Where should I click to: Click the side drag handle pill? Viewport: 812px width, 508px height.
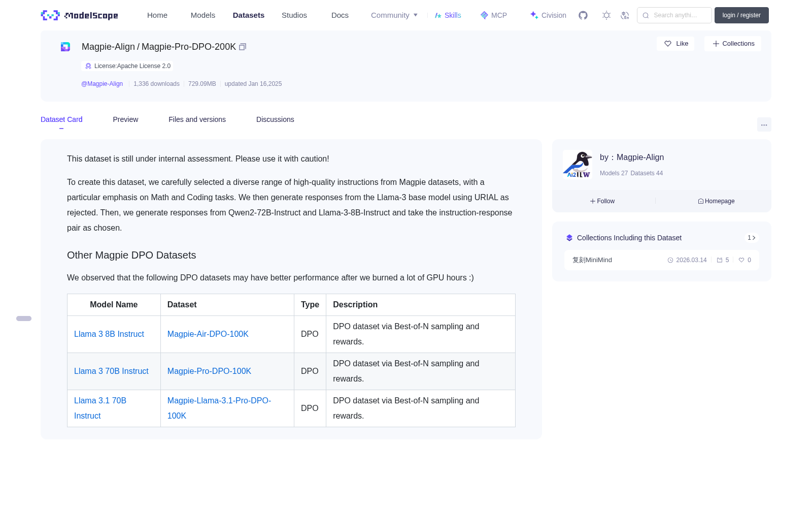[24, 319]
